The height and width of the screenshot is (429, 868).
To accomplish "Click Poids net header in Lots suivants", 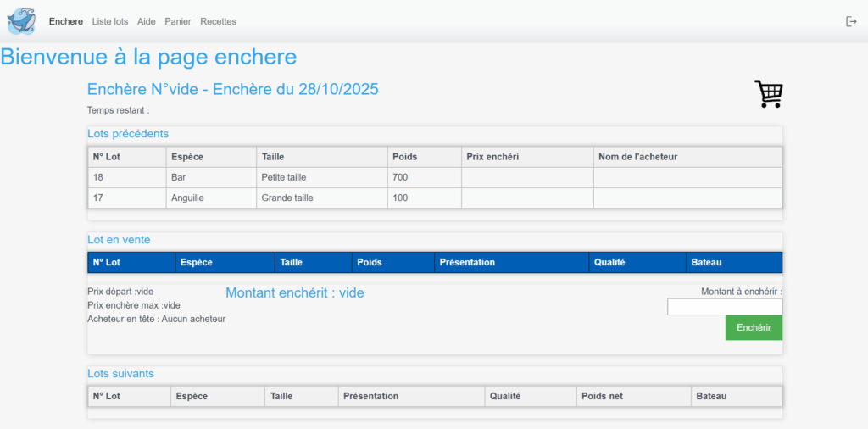I will (x=602, y=396).
